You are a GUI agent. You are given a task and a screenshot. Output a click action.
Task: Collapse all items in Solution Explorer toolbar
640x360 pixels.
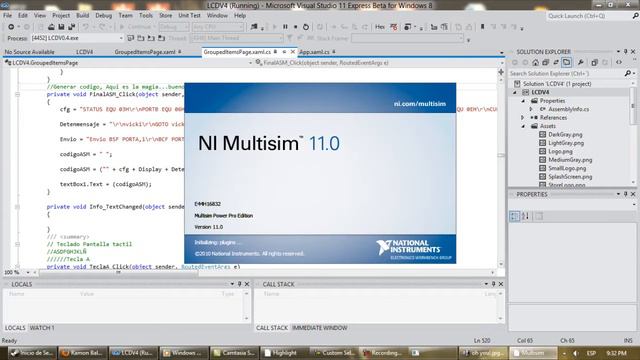(x=545, y=62)
